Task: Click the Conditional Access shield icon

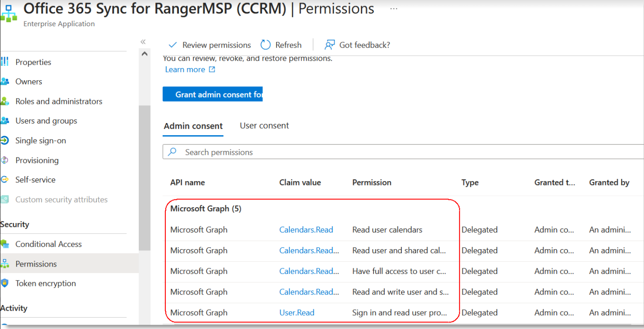Action: tap(4, 244)
